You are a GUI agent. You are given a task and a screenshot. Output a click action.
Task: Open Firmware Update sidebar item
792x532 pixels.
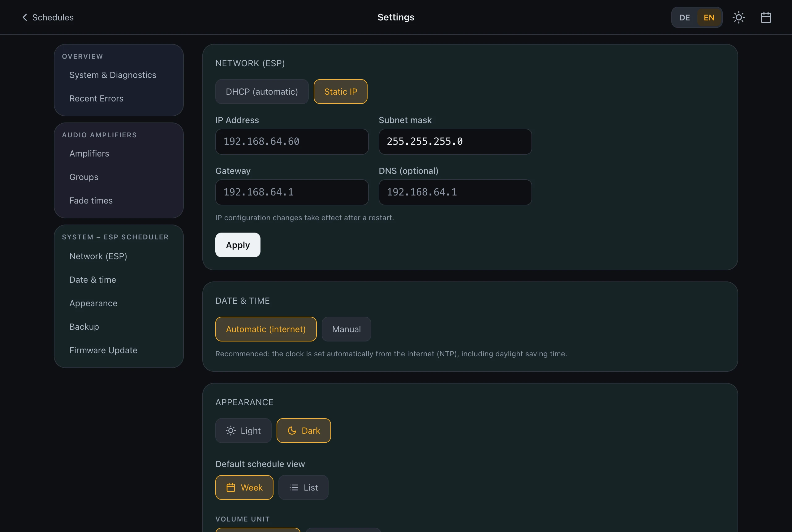(x=103, y=350)
